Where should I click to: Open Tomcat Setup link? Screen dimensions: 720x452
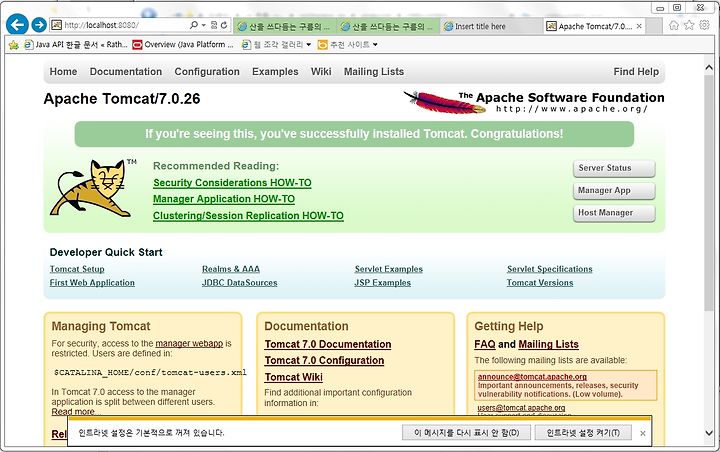coord(77,269)
